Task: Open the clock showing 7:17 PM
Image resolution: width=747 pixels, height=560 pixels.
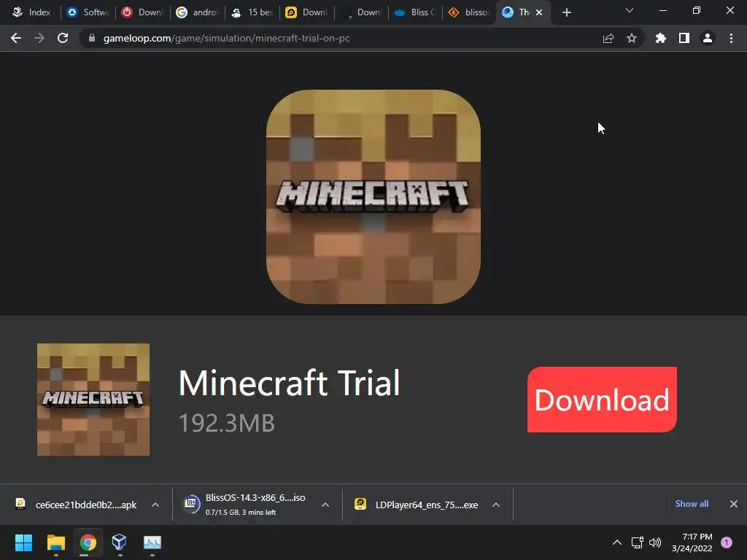Action: pyautogui.click(x=692, y=542)
